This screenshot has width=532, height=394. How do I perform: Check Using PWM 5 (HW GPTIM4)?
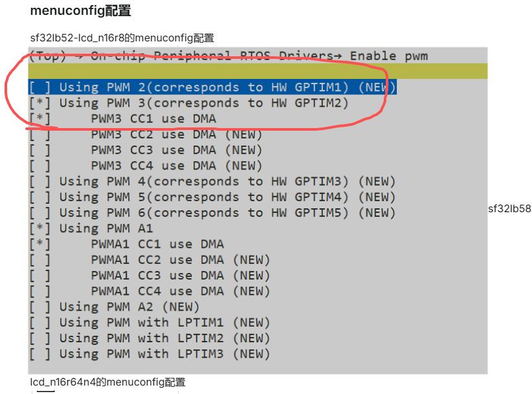coord(39,197)
